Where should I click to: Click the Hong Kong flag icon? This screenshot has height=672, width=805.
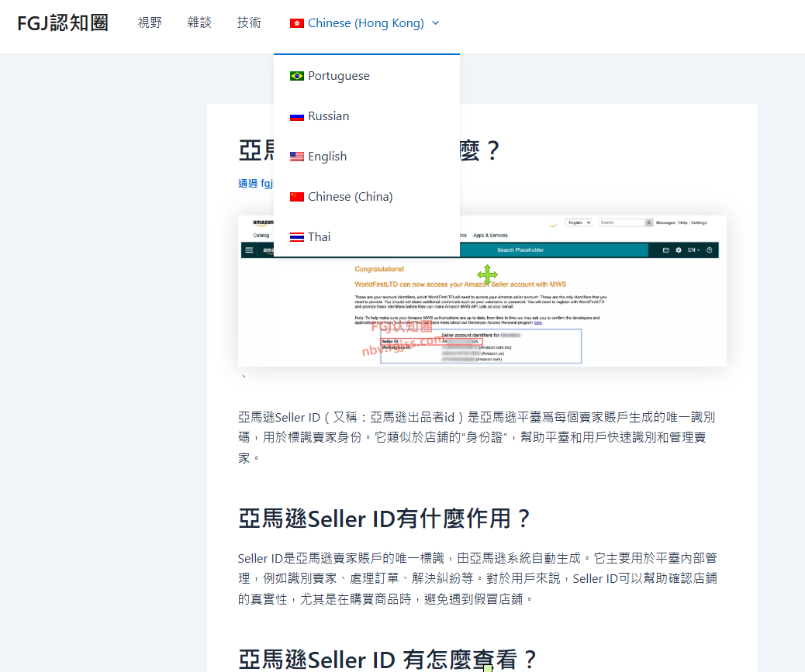(296, 23)
